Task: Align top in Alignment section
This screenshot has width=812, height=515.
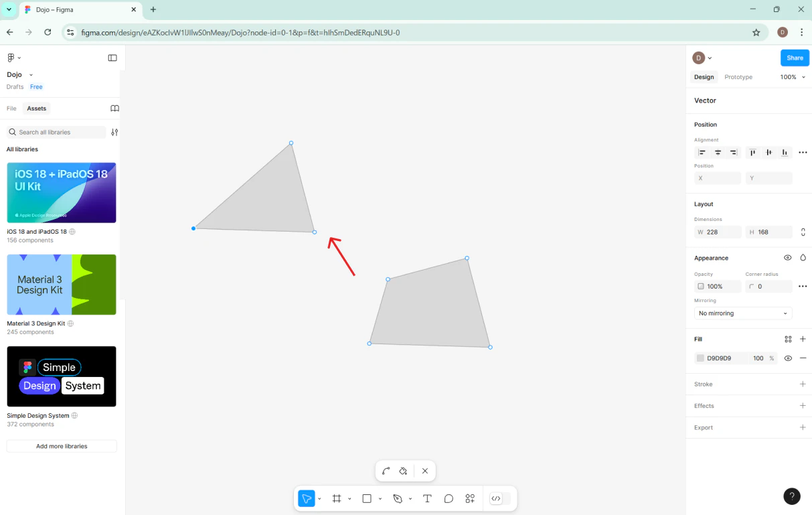Action: 753,153
